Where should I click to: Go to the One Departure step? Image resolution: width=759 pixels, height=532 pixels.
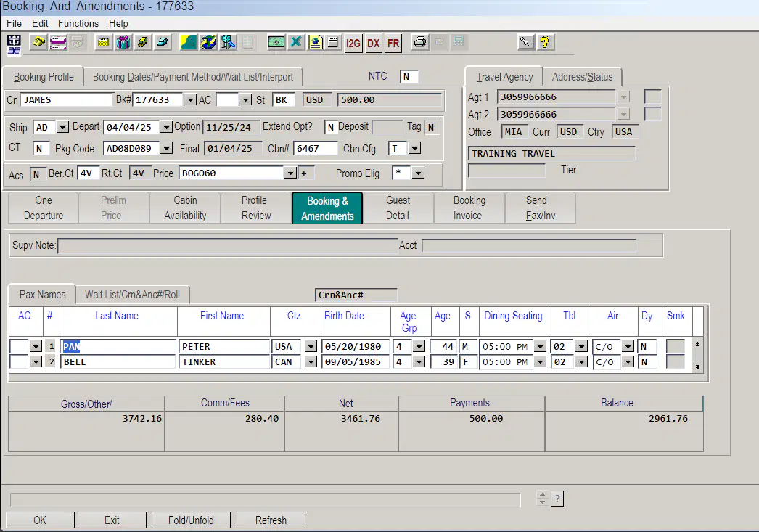coord(43,208)
